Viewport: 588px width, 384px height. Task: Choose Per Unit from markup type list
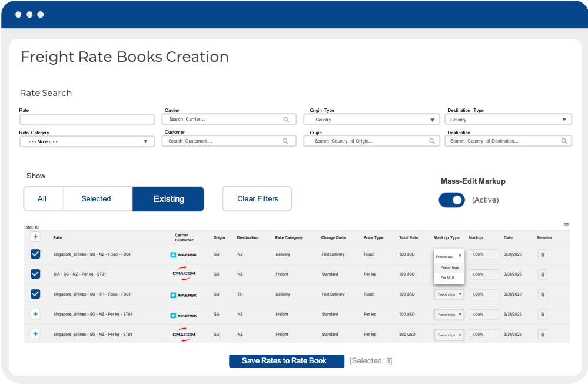tap(447, 277)
